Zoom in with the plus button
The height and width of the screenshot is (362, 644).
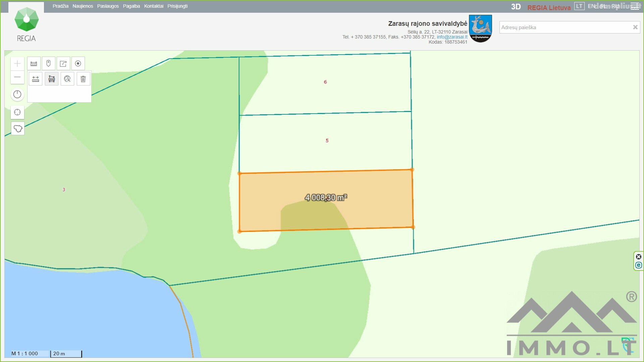(x=17, y=64)
